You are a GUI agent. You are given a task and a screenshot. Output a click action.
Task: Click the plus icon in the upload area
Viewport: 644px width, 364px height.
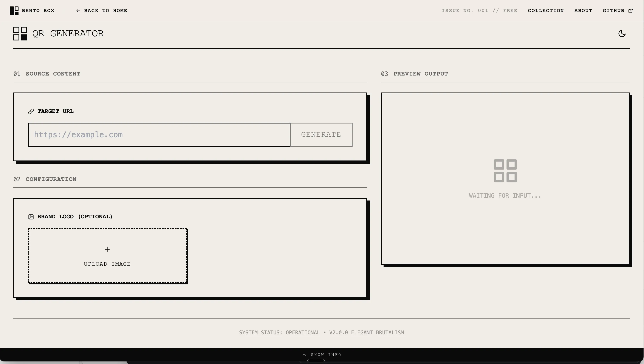click(107, 249)
